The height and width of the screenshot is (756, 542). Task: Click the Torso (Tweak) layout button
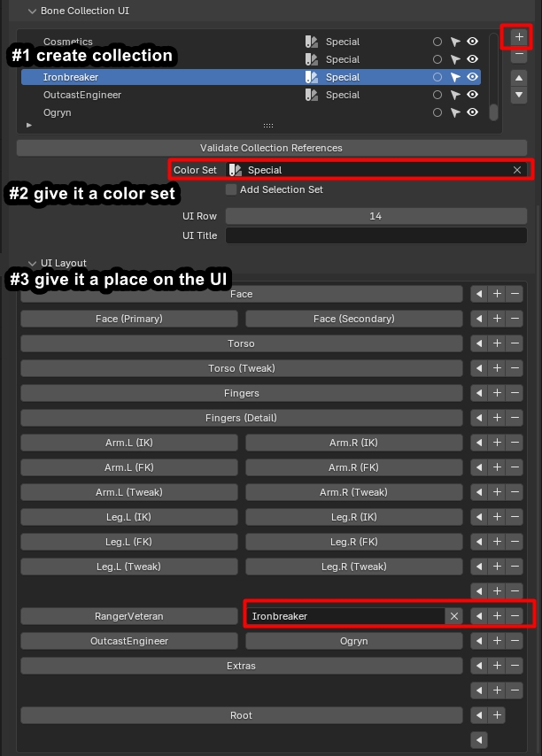(x=242, y=368)
